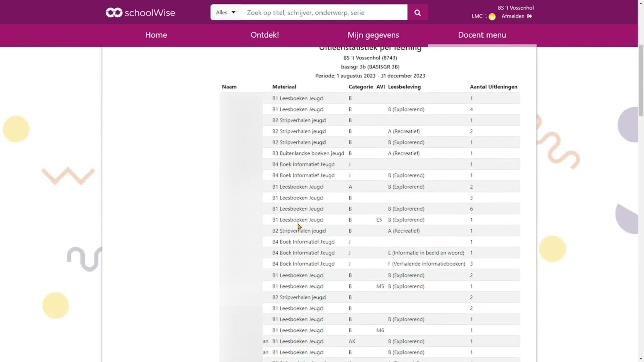Screen dimensions: 644x362
Task: Log out via Afmelden
Action: (517, 16)
